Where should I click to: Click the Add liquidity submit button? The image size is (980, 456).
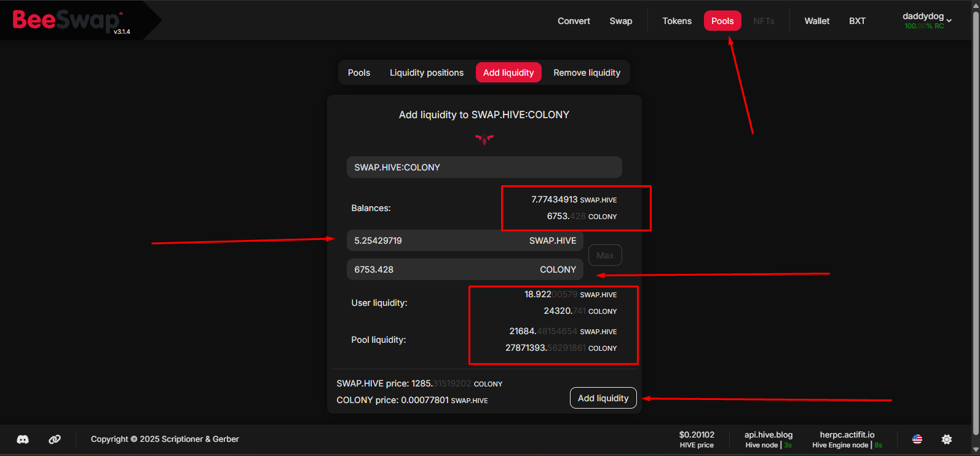pos(603,398)
